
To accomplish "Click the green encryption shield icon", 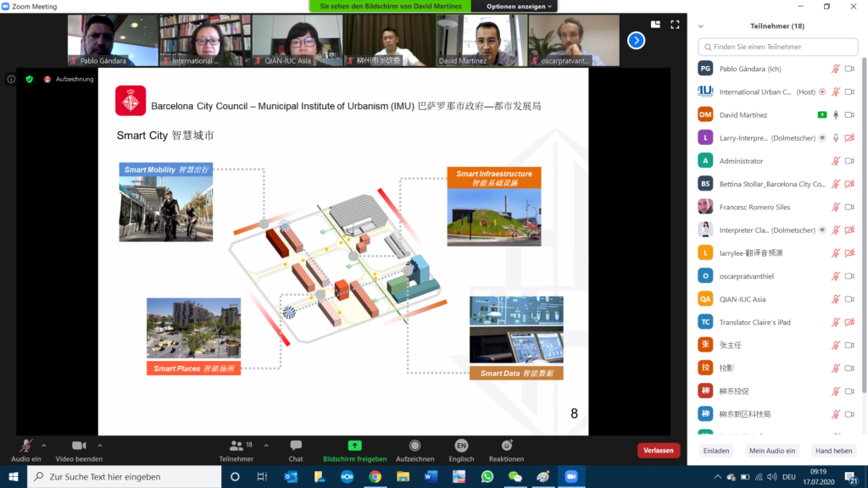I will (30, 79).
